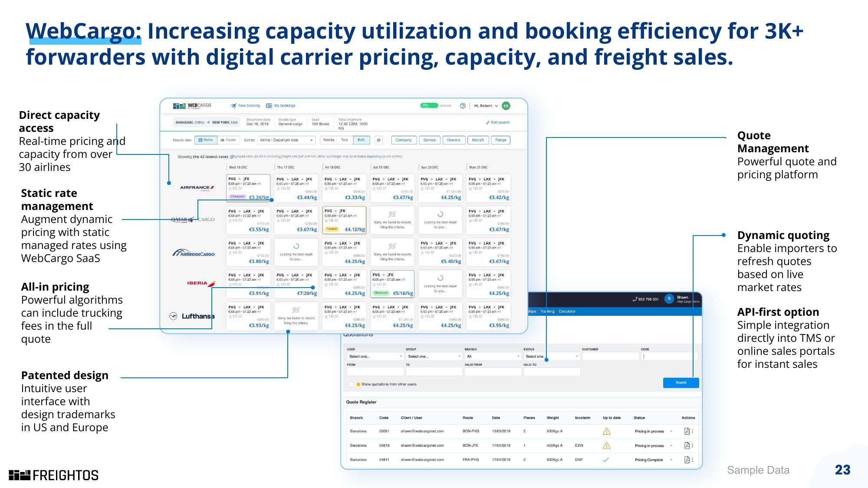Click the AirBridgeCargo airline logo
The height and width of the screenshot is (488, 868).
(194, 252)
